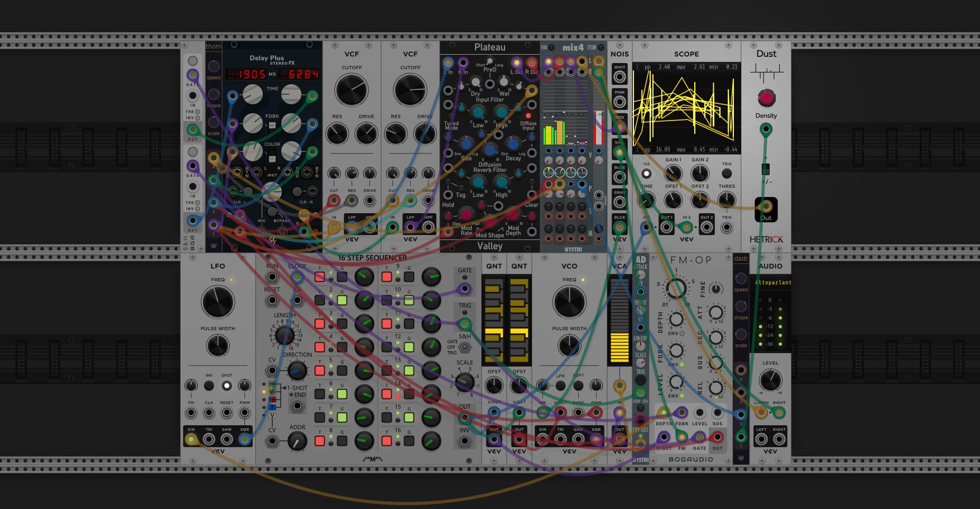Click the VCO SAW output jack

(578, 440)
